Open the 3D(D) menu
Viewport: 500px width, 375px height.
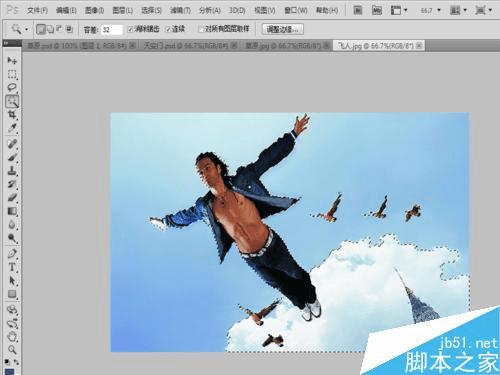tap(237, 10)
